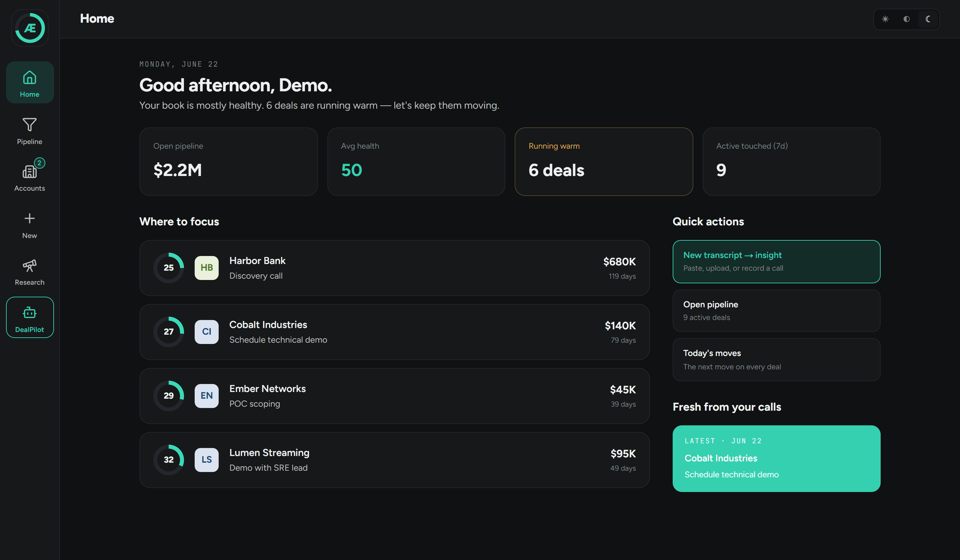This screenshot has width=960, height=560.
Task: Switch to light theme sun icon
Action: tap(885, 19)
